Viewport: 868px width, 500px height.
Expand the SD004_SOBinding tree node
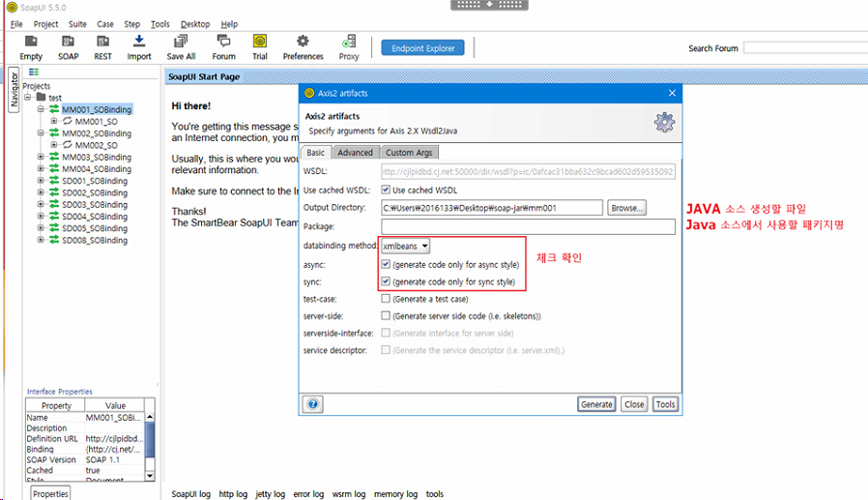click(x=41, y=216)
